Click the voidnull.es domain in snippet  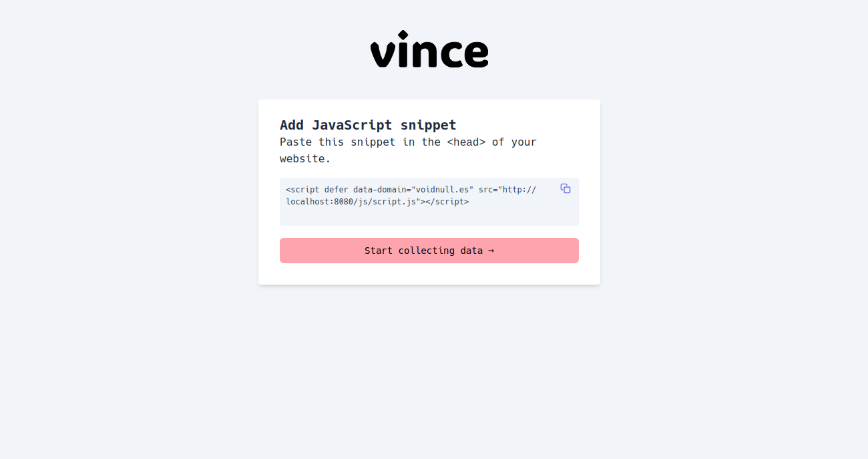coord(444,190)
